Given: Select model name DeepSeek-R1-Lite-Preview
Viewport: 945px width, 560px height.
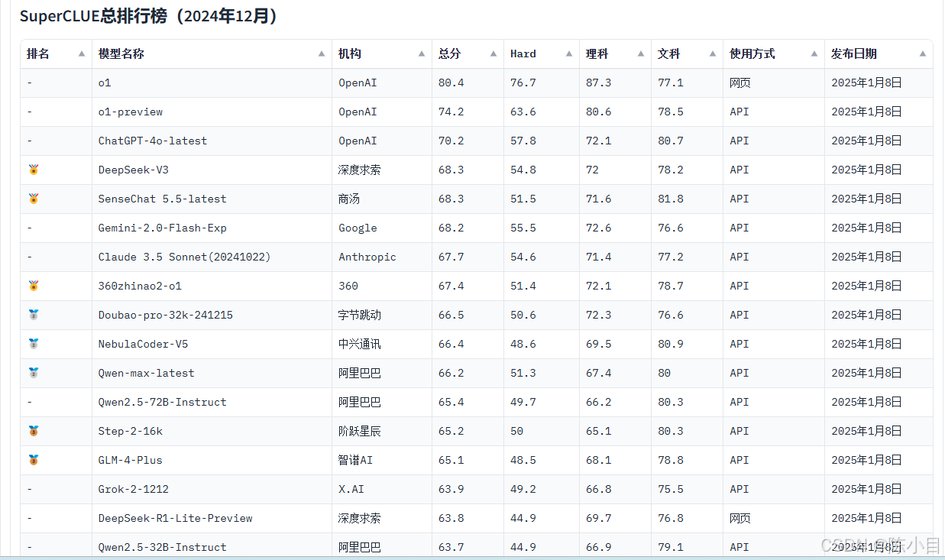Looking at the screenshot, I should tap(176, 518).
